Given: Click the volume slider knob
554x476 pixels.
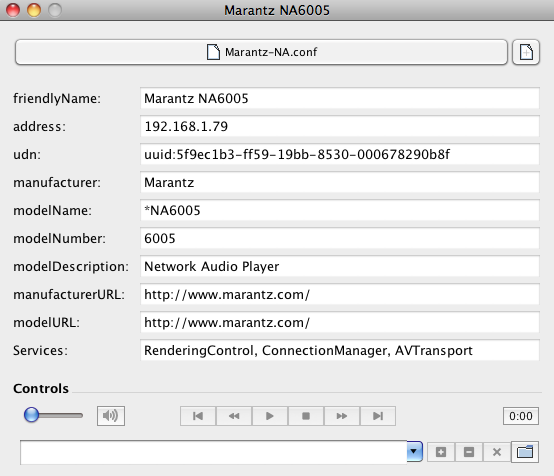Looking at the screenshot, I should coord(31,415).
